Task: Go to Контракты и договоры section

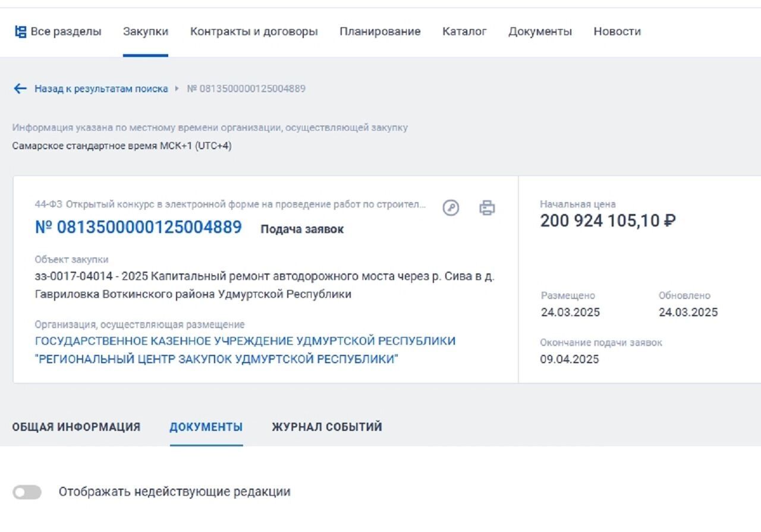Action: click(x=254, y=32)
